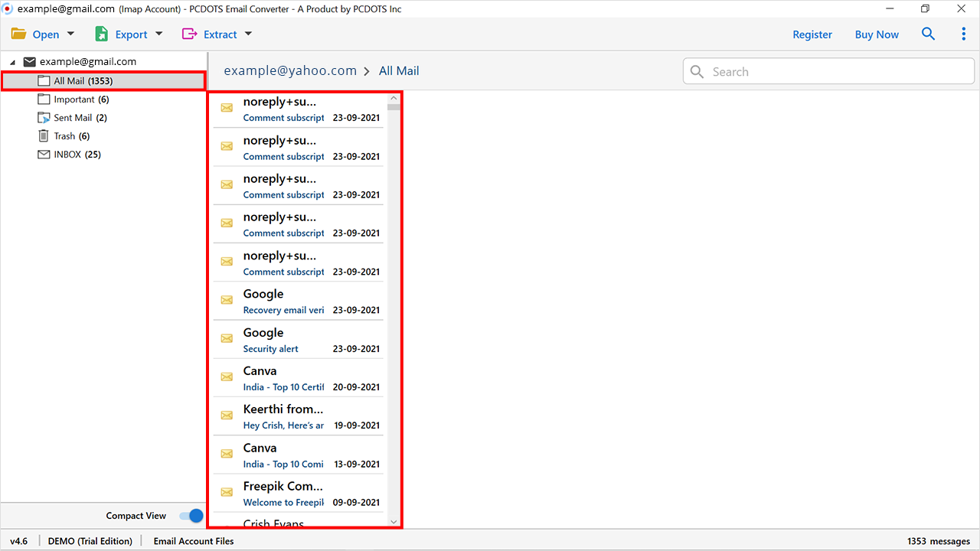This screenshot has height=551, width=980.
Task: Collapse the example@gmail.com account tree
Action: coord(13,62)
